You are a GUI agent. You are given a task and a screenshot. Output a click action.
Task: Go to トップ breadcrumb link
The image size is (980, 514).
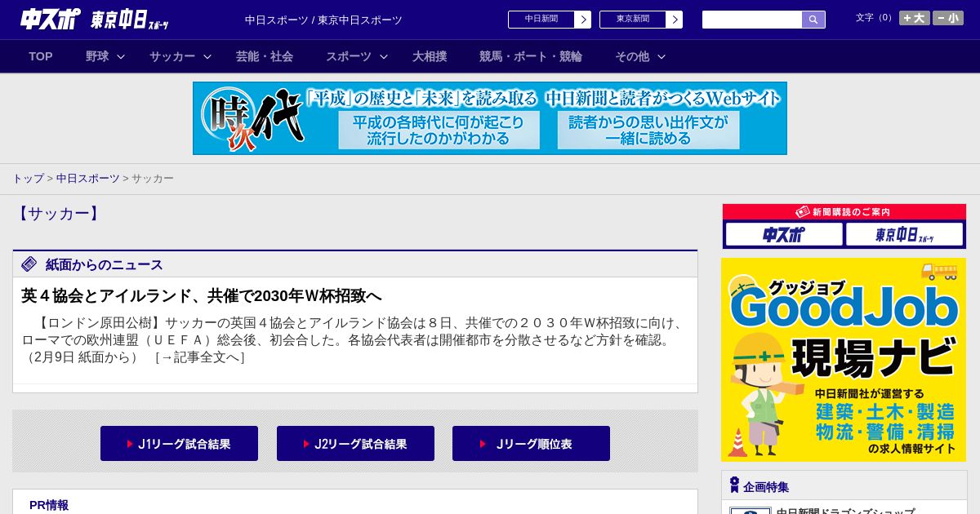coord(28,179)
